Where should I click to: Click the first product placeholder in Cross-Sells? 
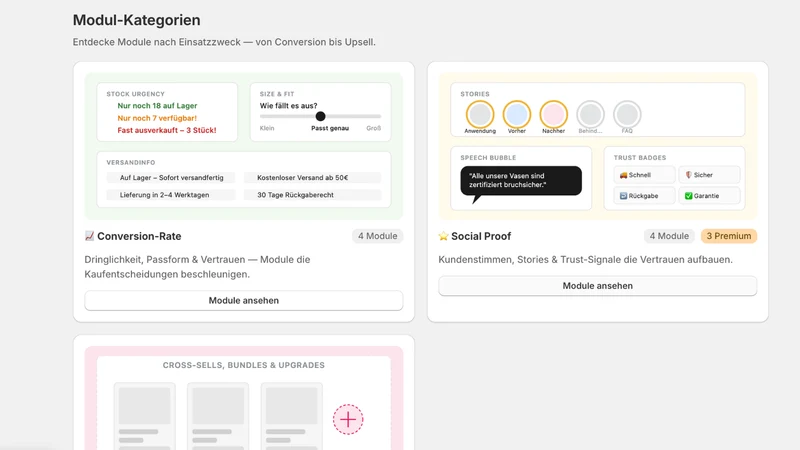click(144, 416)
